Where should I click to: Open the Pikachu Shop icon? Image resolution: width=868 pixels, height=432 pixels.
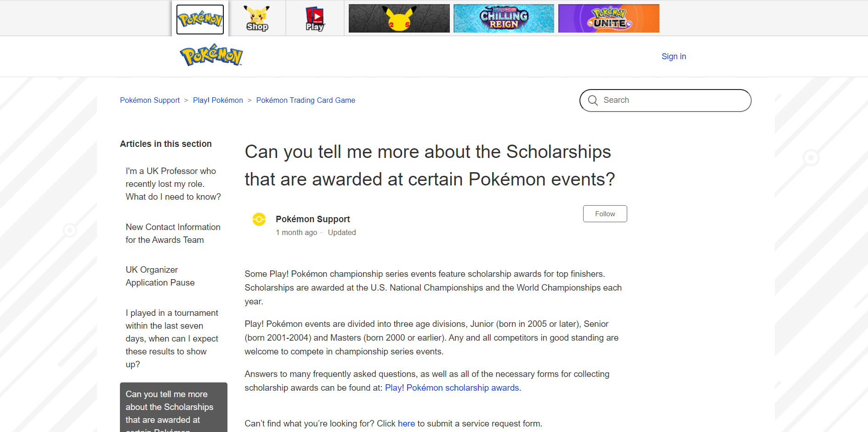(x=257, y=18)
